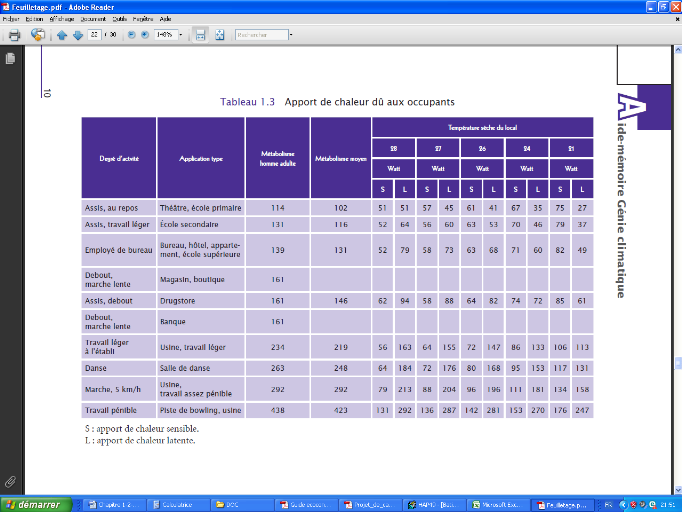Click the vertical scrollbar up arrow
The width and height of the screenshot is (682, 512).
point(678,50)
